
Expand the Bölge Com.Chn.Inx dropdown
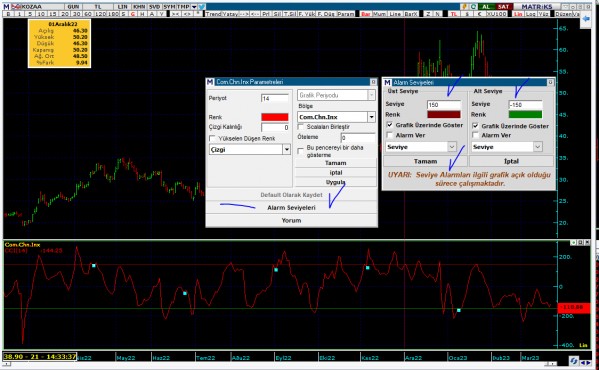[336, 117]
